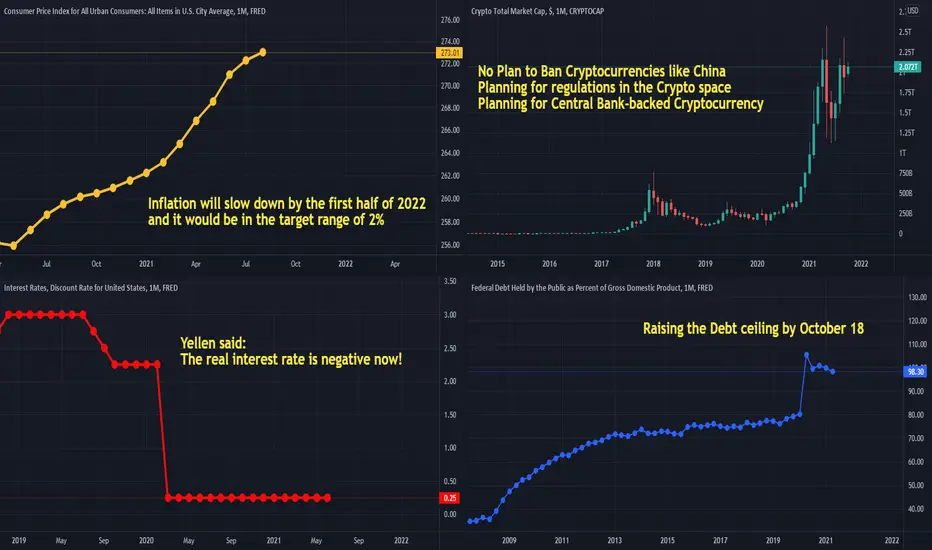Click the 2.072T crypto market cap label
The image size is (932, 550).
click(x=908, y=67)
